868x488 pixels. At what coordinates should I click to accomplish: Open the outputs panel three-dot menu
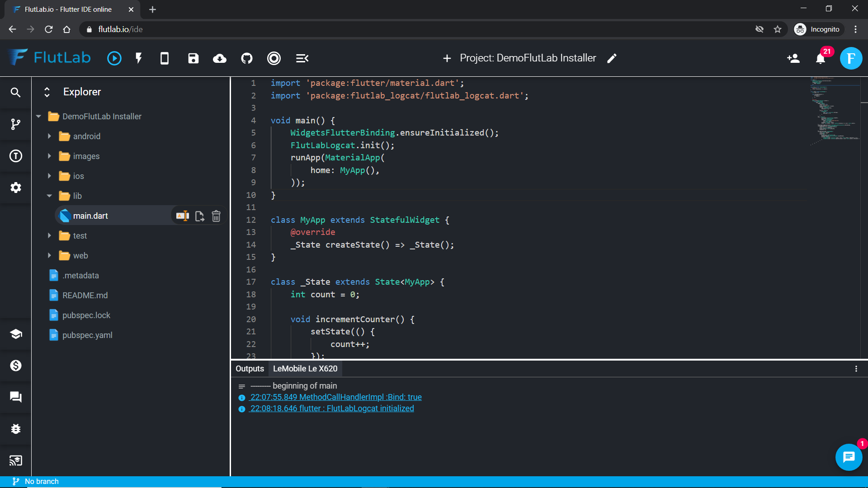(856, 369)
